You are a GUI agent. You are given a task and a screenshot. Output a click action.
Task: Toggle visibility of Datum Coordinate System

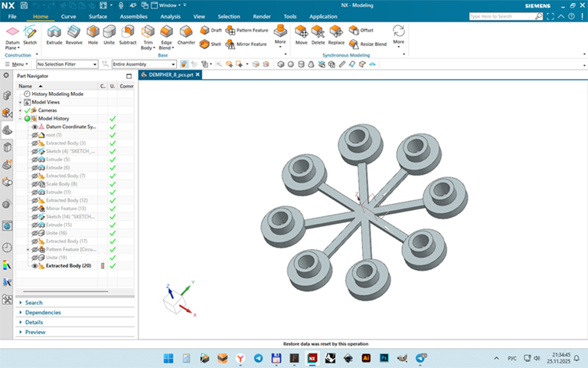[x=35, y=127]
